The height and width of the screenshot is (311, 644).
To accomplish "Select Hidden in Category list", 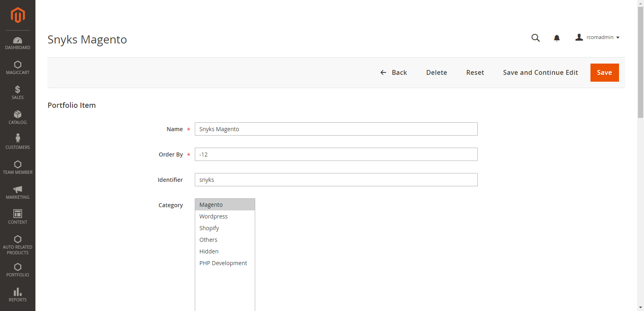I will [225, 251].
